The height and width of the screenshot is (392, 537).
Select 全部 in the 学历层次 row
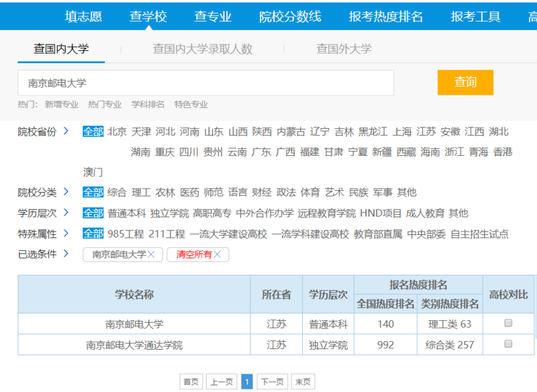93,213
